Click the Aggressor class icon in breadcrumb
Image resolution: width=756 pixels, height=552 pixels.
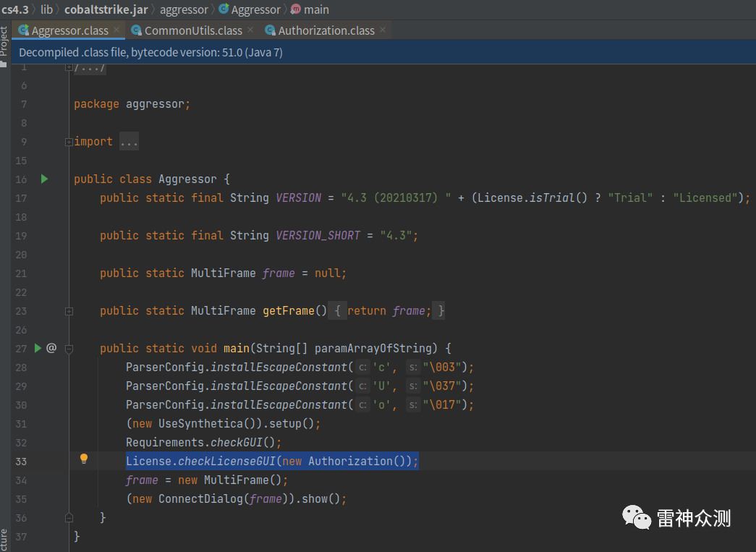coord(224,9)
